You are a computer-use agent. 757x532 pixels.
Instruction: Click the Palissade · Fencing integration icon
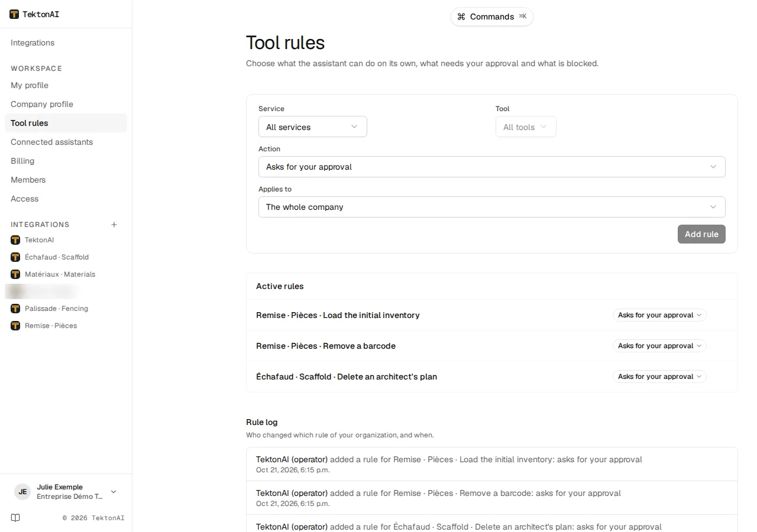click(x=15, y=309)
